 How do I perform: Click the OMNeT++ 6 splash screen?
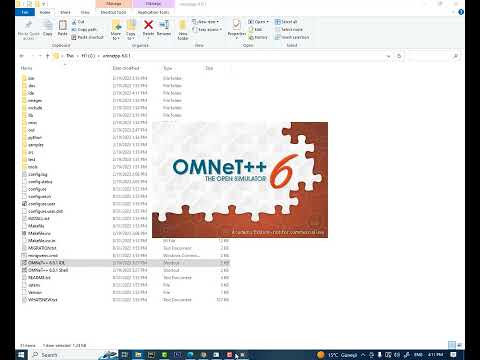point(240,180)
